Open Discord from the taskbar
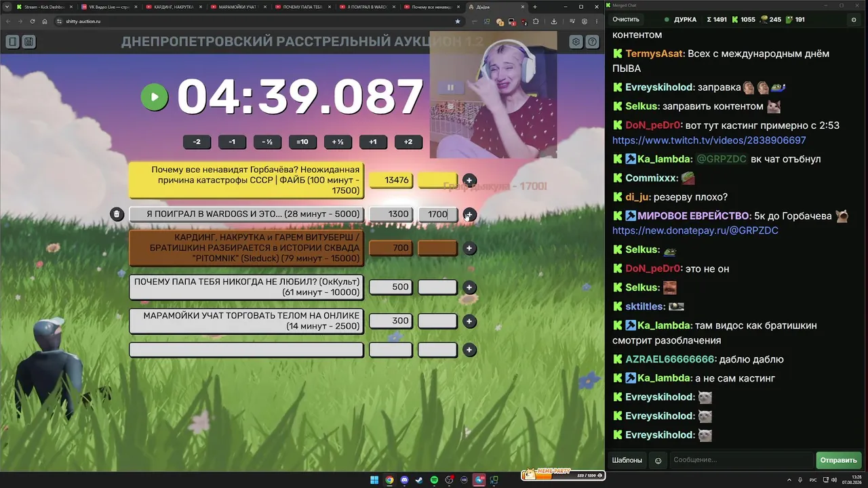This screenshot has height=488, width=868. pos(404,481)
